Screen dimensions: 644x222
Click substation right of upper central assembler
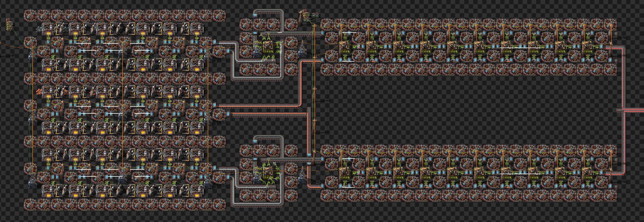click(x=302, y=51)
